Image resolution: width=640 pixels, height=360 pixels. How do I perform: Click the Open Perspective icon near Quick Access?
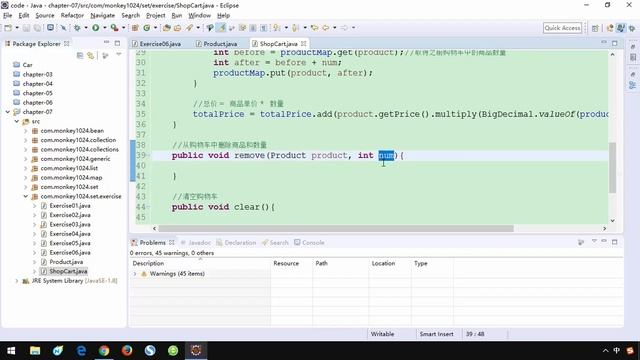coord(595,28)
